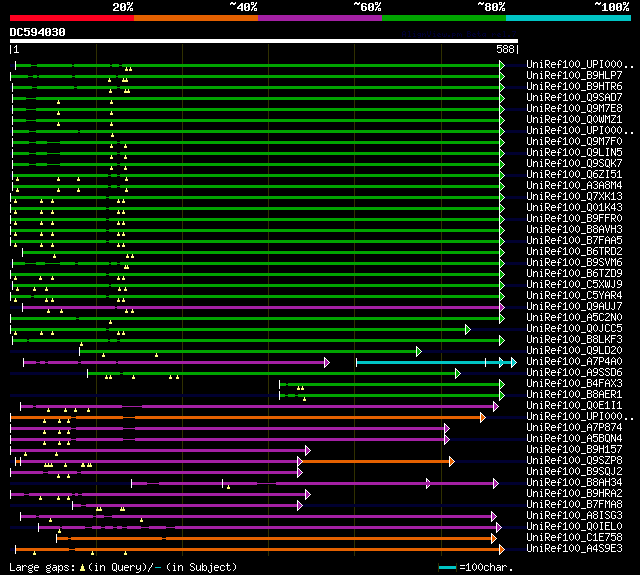
Task: Select the UniRef100_Q9SQK7 label
Action: click(x=574, y=164)
